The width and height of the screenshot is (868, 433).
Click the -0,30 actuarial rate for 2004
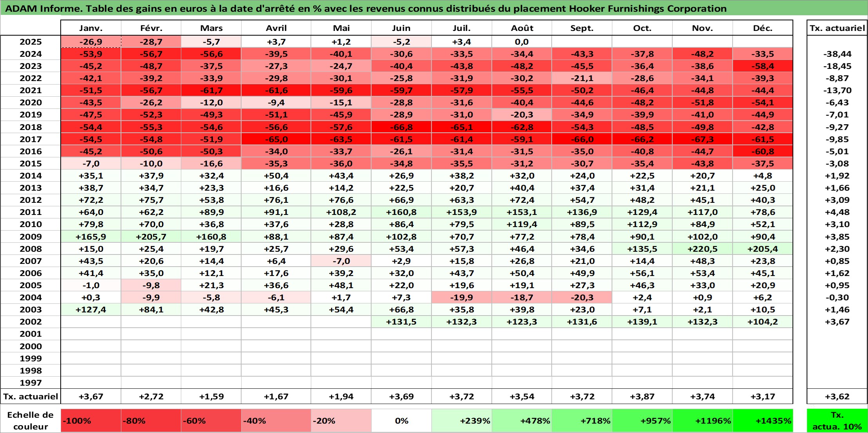837,297
